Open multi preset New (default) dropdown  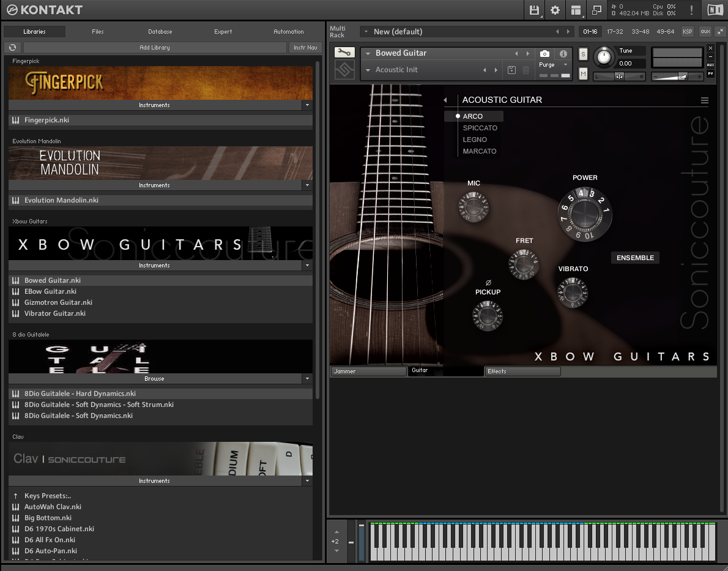tap(366, 32)
